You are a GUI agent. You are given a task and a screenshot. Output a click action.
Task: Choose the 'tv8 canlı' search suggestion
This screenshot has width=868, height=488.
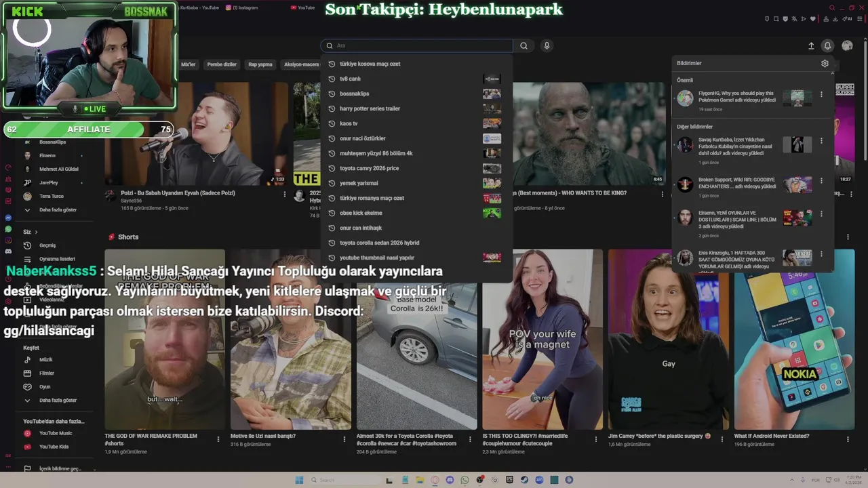tap(416, 79)
